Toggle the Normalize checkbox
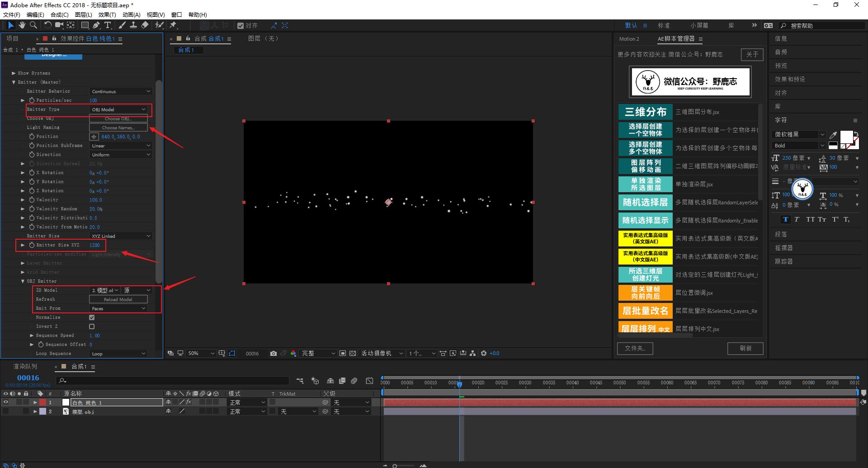Viewport: 868px width, 468px height. click(92, 317)
